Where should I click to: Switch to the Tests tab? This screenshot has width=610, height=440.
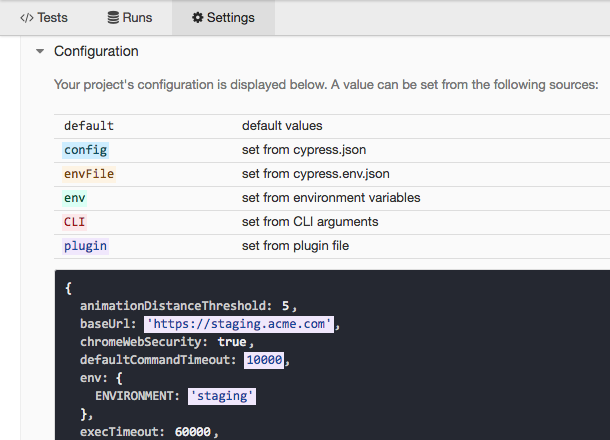coord(43,17)
